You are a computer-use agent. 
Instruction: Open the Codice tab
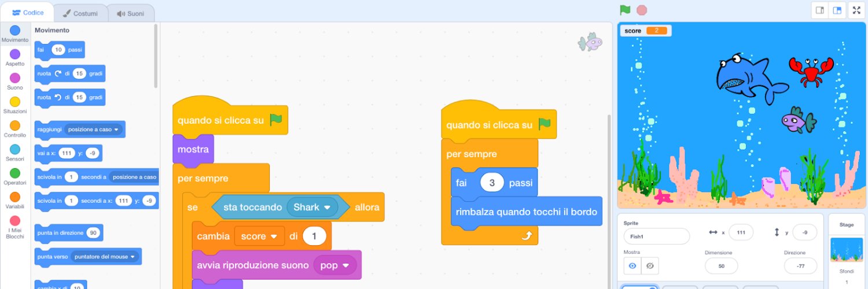28,13
